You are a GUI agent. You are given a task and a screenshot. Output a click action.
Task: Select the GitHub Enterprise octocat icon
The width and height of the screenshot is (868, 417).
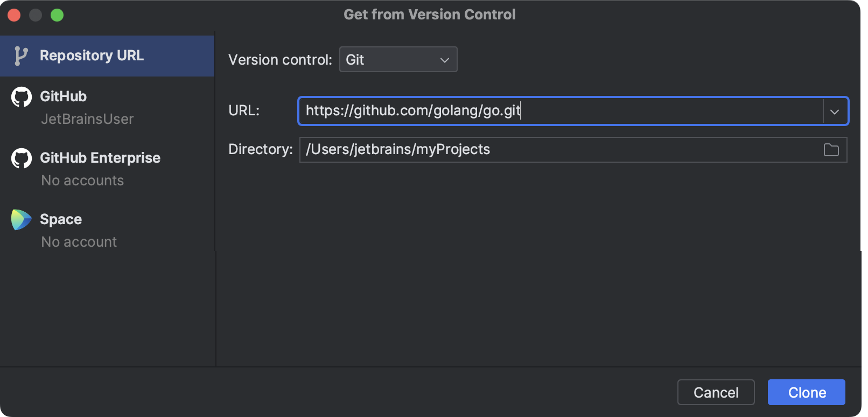(x=21, y=157)
